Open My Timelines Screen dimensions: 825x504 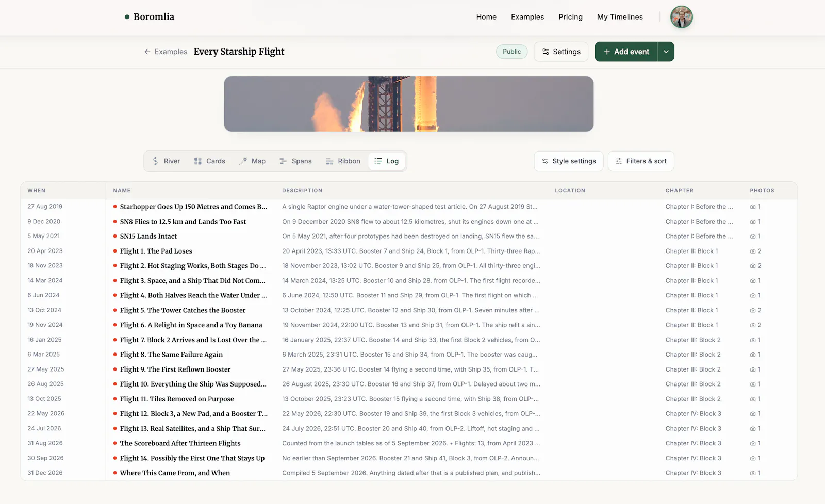pos(620,17)
